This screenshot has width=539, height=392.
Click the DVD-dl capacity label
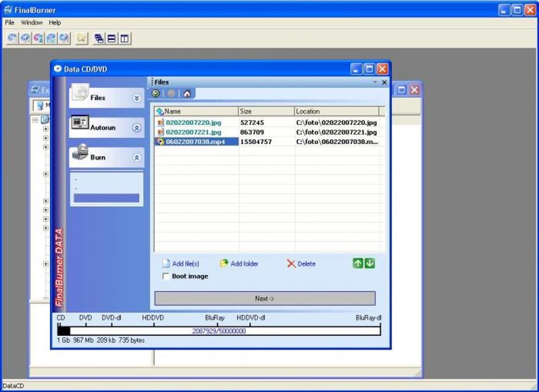[111, 318]
